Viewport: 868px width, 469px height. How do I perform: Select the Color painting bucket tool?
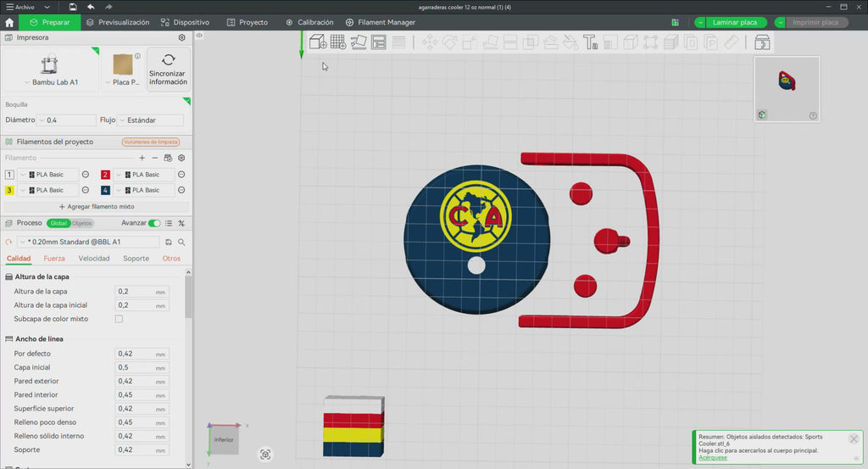[570, 42]
